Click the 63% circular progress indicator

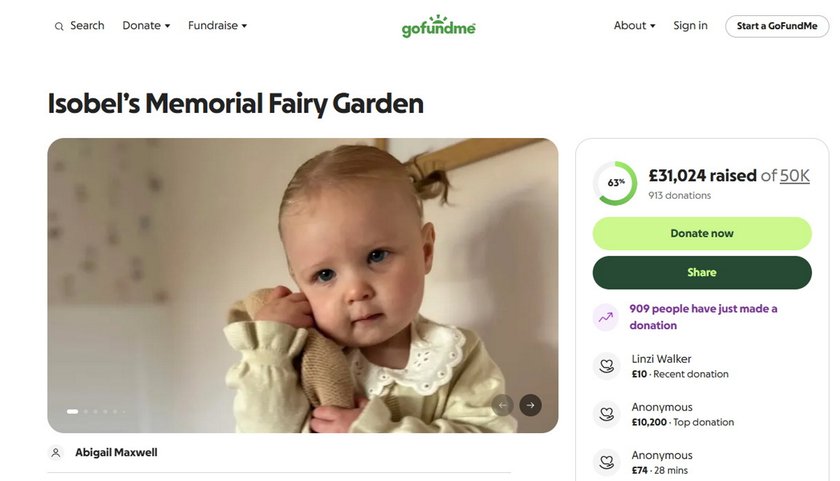(x=615, y=183)
